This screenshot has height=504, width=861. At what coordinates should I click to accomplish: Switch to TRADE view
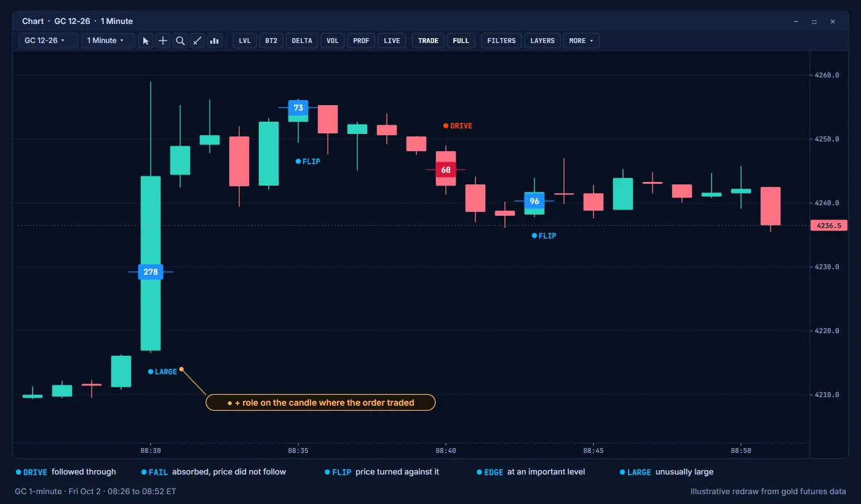coord(429,41)
